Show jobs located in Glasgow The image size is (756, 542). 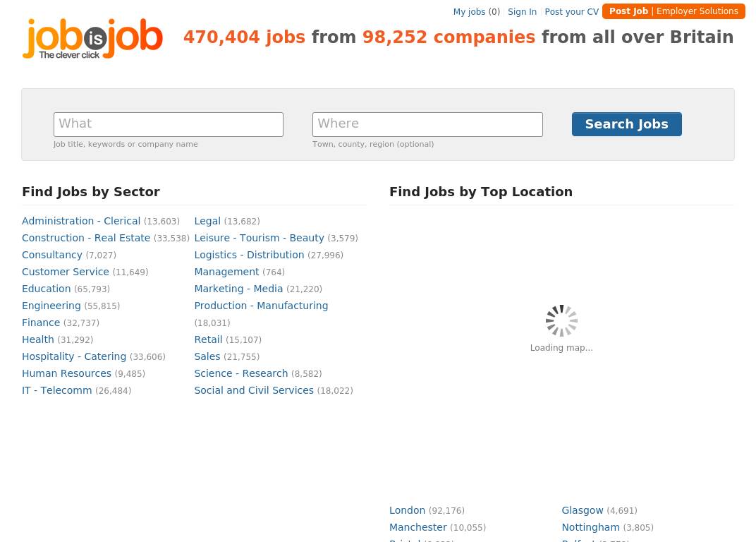[583, 510]
